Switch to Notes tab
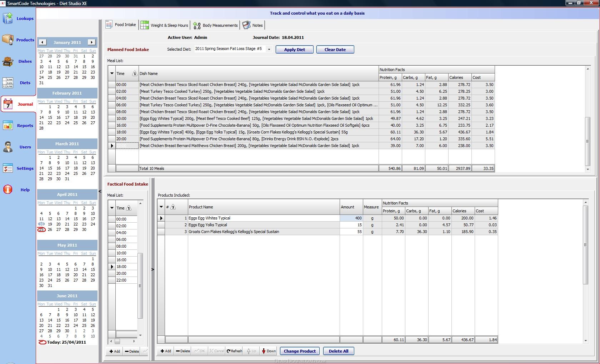This screenshot has width=600, height=364. click(252, 25)
